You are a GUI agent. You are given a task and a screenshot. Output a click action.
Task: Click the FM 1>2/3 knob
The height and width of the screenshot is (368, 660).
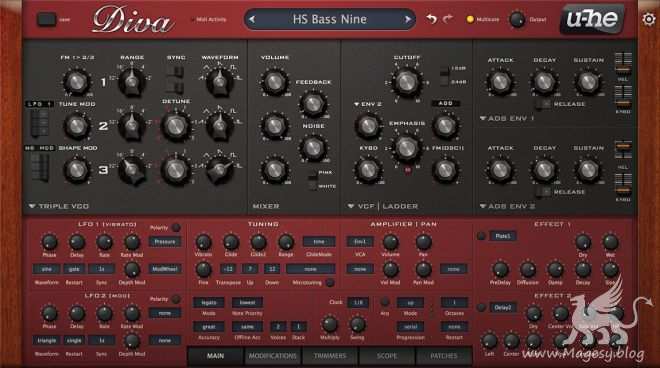[77, 82]
